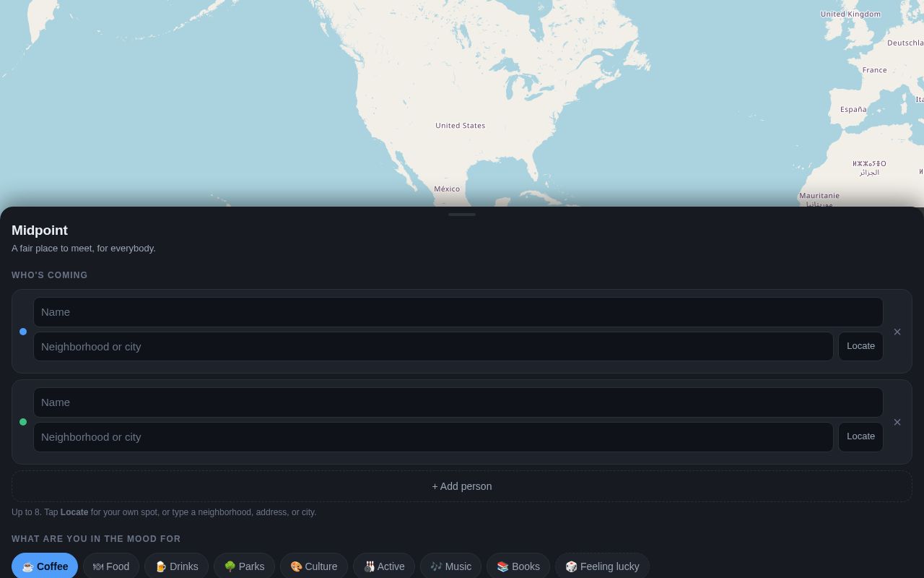
Task: Click the España label on the map
Action: point(853,109)
